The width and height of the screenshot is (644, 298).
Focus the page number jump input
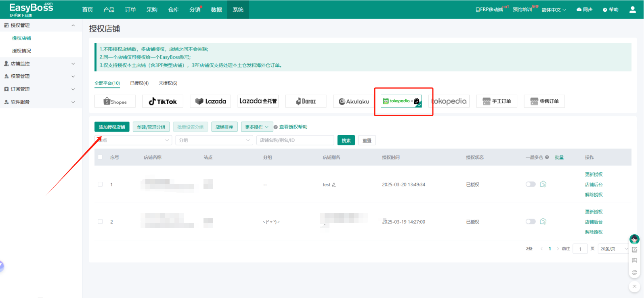[x=580, y=249]
